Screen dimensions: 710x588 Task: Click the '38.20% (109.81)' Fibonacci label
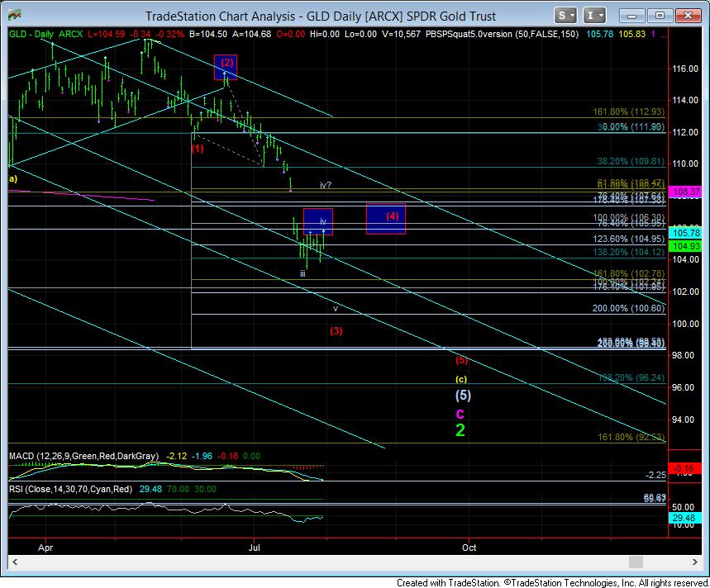point(631,162)
